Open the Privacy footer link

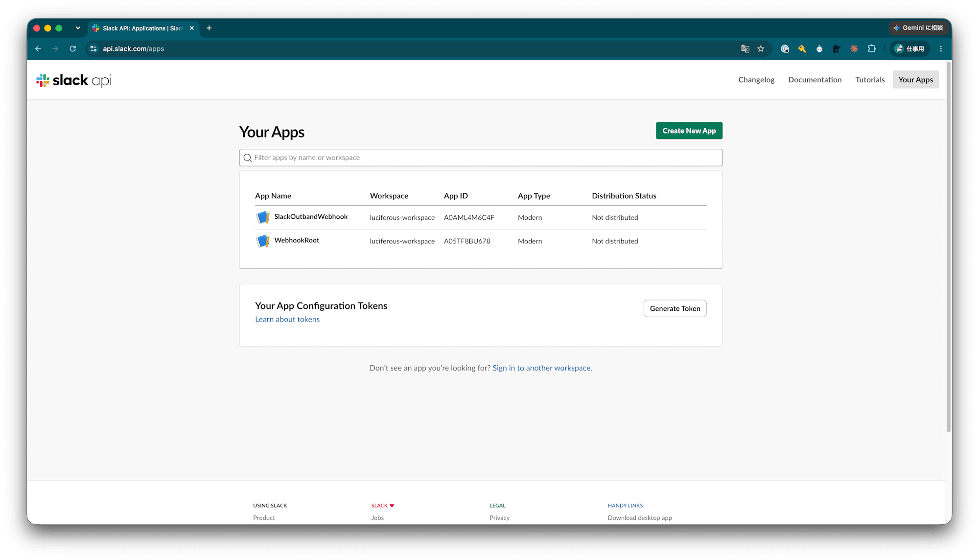pos(499,518)
